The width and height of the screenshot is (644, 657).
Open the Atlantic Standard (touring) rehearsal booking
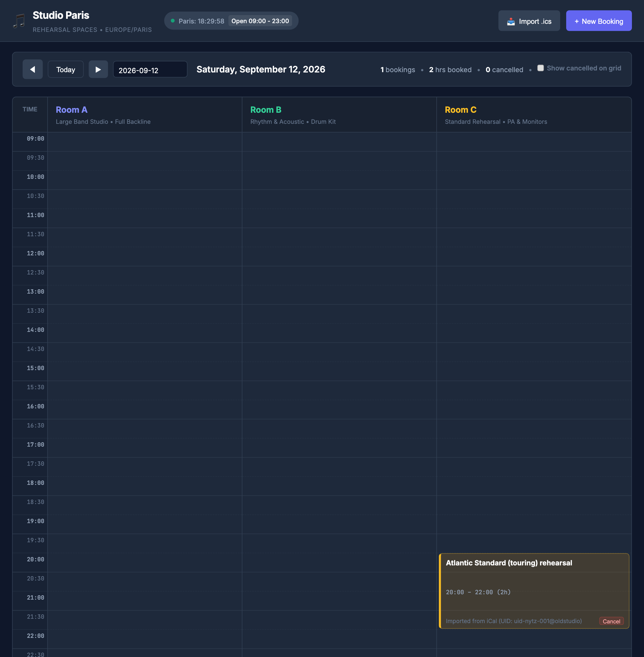coord(534,591)
